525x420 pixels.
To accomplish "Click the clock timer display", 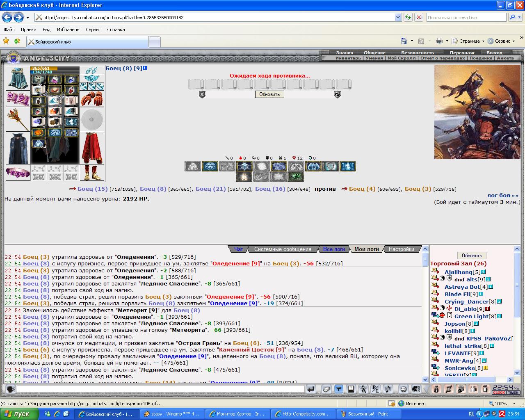I will pos(506,389).
